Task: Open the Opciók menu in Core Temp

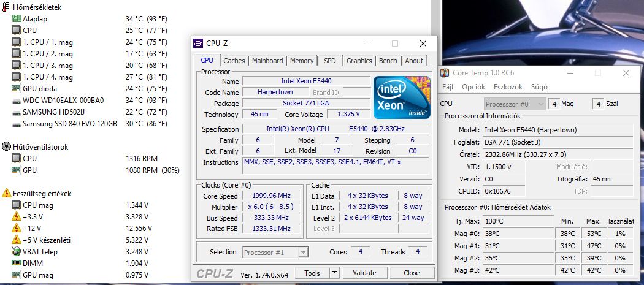Action: click(473, 87)
